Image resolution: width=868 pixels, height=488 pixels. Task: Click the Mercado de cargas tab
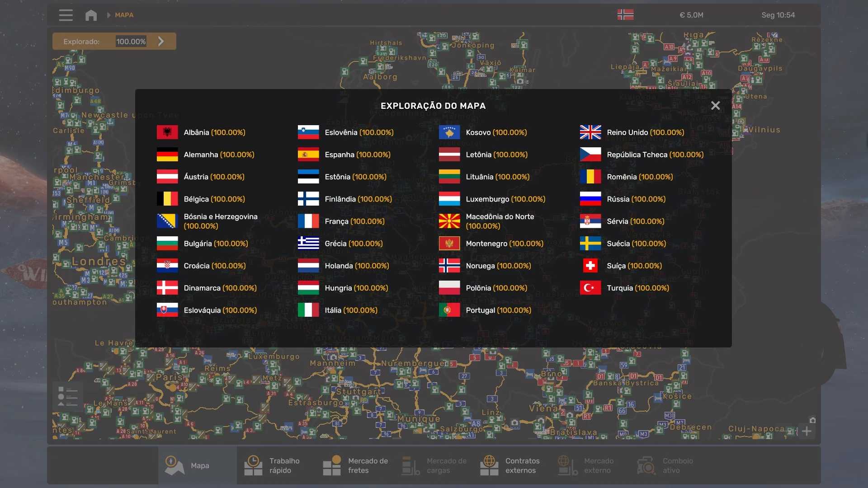coord(434,465)
